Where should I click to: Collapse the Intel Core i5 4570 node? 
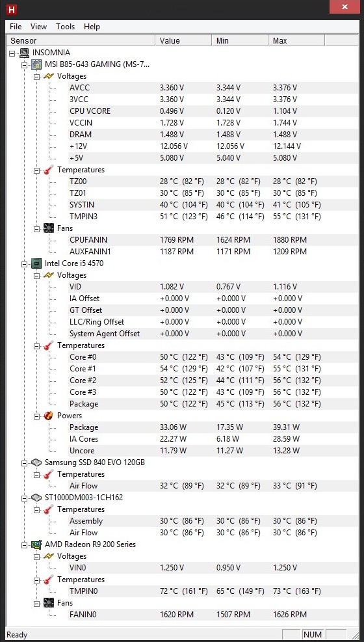[x=25, y=263]
